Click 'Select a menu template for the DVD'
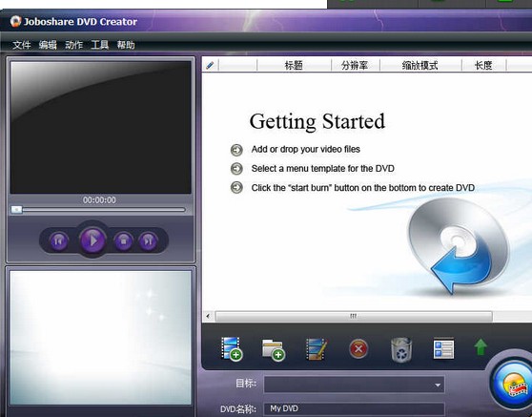 click(322, 169)
